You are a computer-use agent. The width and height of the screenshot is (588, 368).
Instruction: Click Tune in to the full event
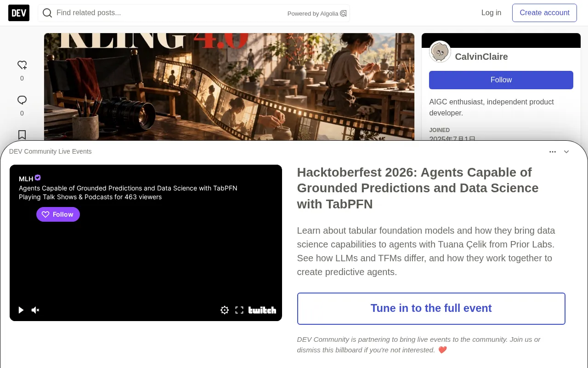431,309
